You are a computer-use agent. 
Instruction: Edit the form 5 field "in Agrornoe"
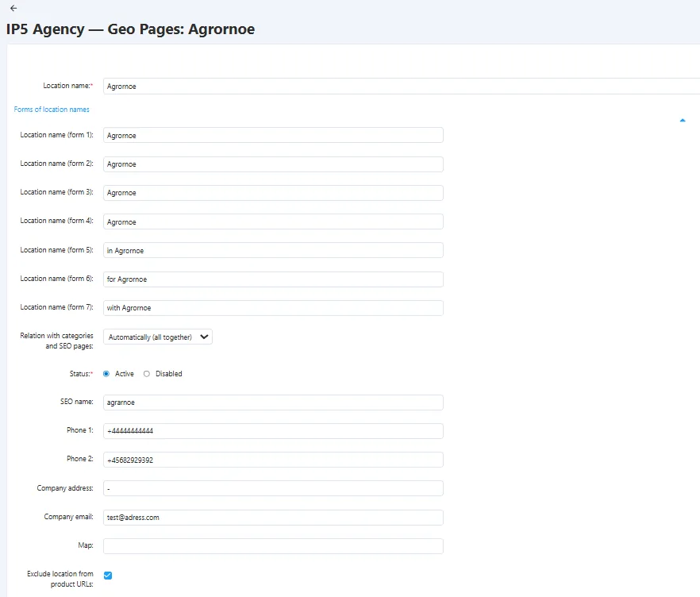(273, 250)
